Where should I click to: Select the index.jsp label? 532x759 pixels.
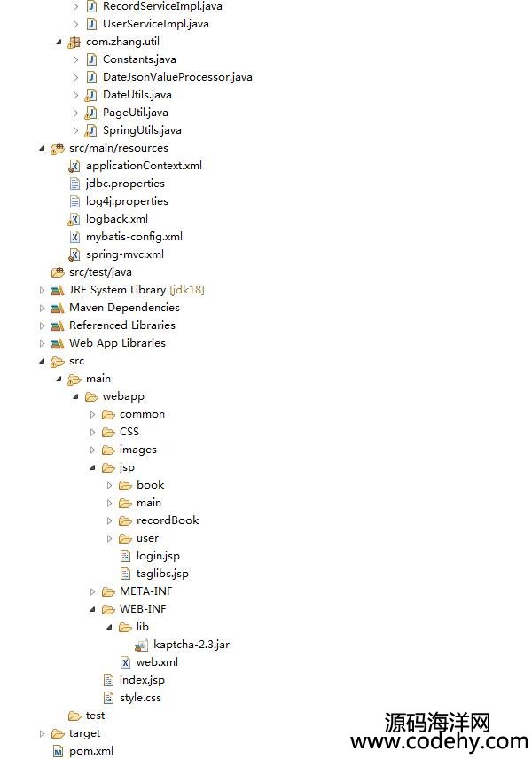coord(142,680)
